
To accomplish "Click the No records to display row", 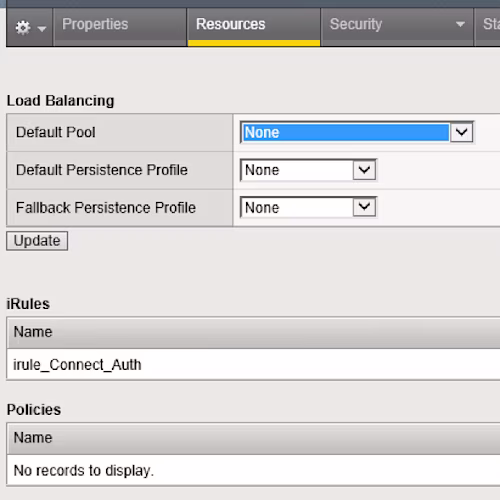I will pyautogui.click(x=253, y=470).
